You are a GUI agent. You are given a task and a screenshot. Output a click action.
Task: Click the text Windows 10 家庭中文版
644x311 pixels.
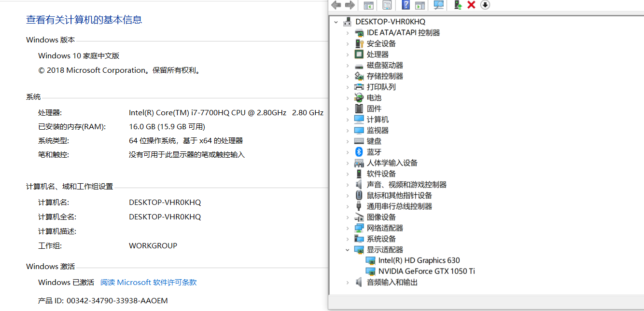click(79, 56)
